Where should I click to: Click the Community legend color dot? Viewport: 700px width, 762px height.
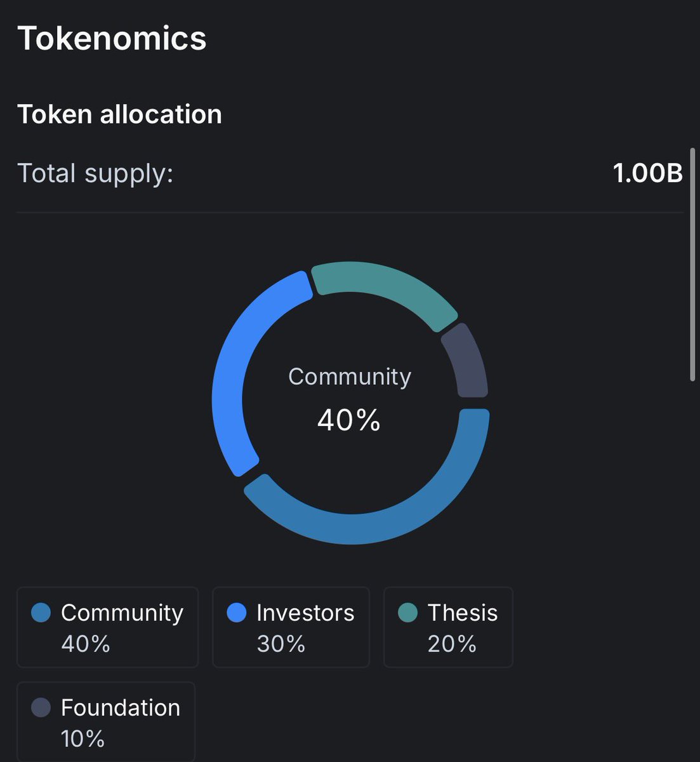[x=41, y=613]
